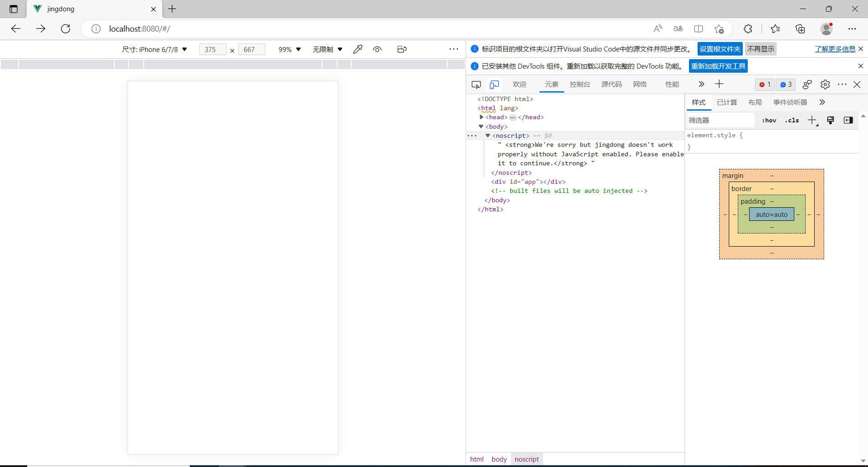Toggle the .cls class editor
This screenshot has width=868, height=467.
[x=792, y=120]
